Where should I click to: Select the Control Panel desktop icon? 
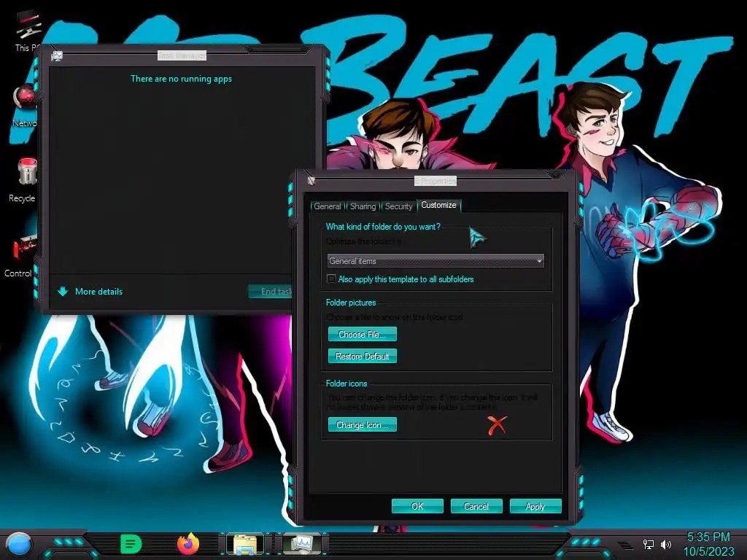[20, 256]
